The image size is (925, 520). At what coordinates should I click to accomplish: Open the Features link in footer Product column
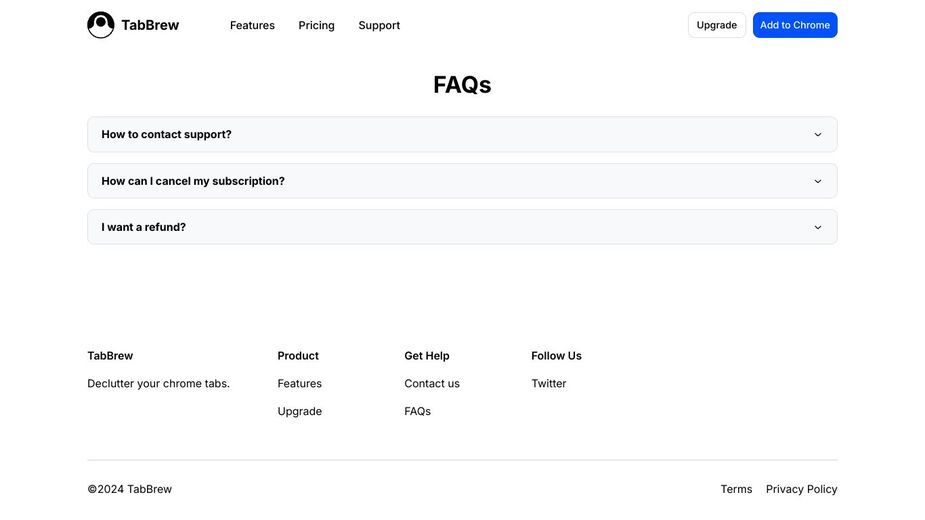tap(300, 384)
